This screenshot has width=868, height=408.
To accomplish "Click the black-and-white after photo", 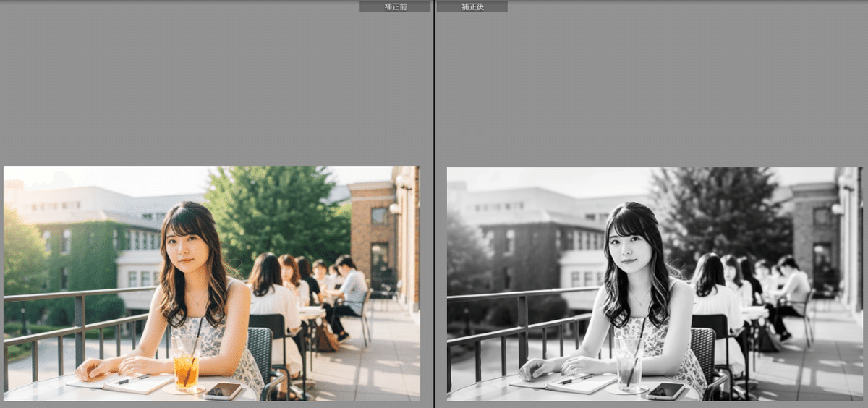I will (x=655, y=284).
